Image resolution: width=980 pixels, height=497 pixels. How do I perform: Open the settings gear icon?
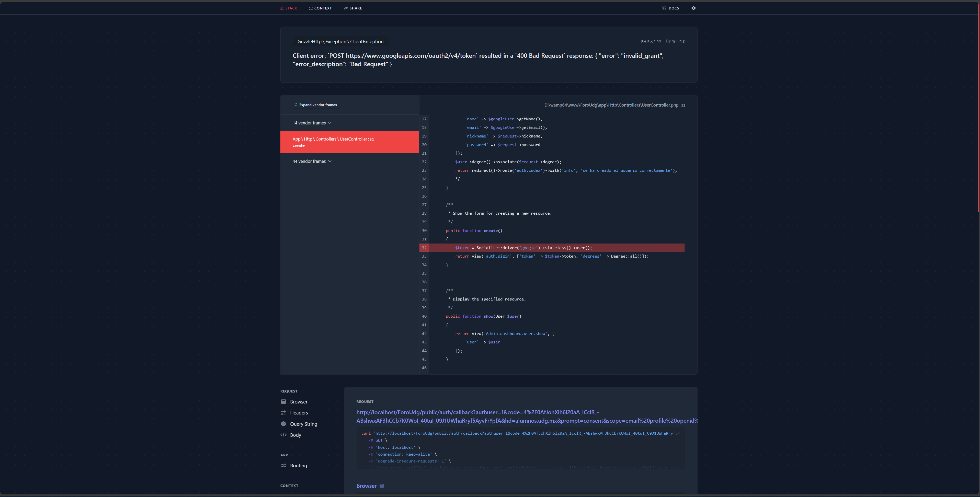click(x=693, y=8)
